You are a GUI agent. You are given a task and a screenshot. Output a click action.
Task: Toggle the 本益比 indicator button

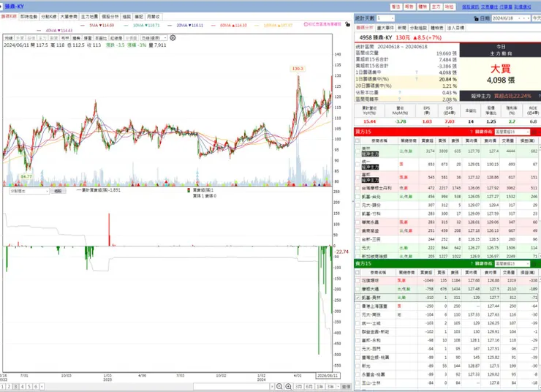click(x=101, y=38)
